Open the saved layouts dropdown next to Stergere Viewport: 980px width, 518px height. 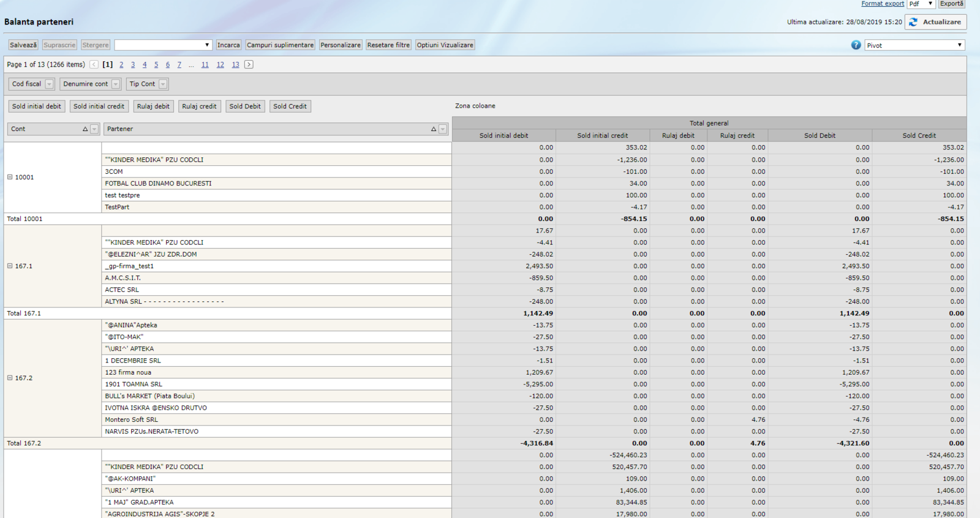click(163, 45)
